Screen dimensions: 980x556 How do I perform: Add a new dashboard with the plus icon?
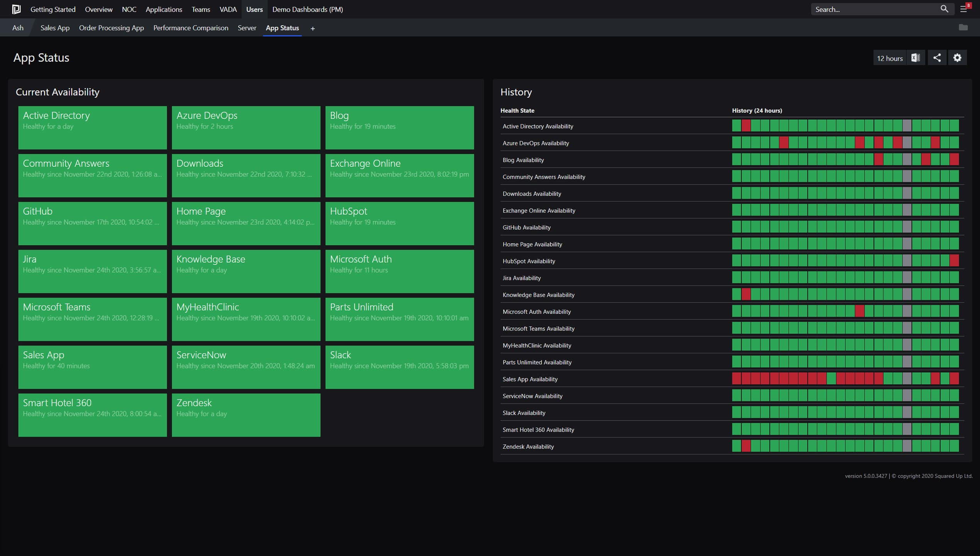click(x=313, y=28)
